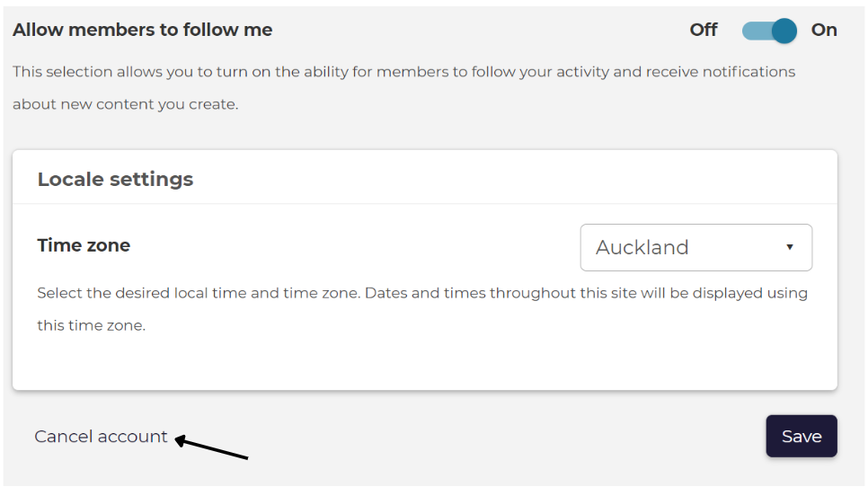Image resolution: width=868 pixels, height=487 pixels.
Task: Click the Locale settings section header
Action: point(115,180)
